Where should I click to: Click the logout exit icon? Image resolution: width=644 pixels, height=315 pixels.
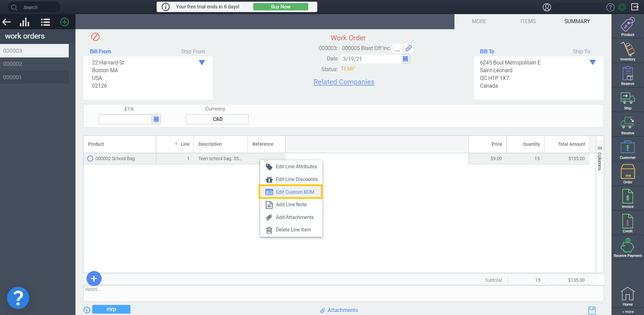[x=635, y=7]
